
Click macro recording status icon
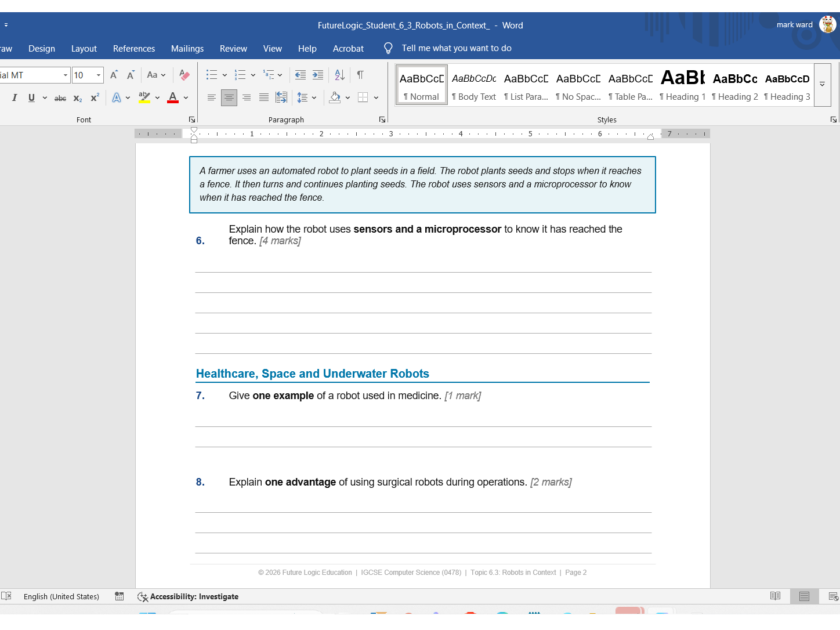pos(120,596)
